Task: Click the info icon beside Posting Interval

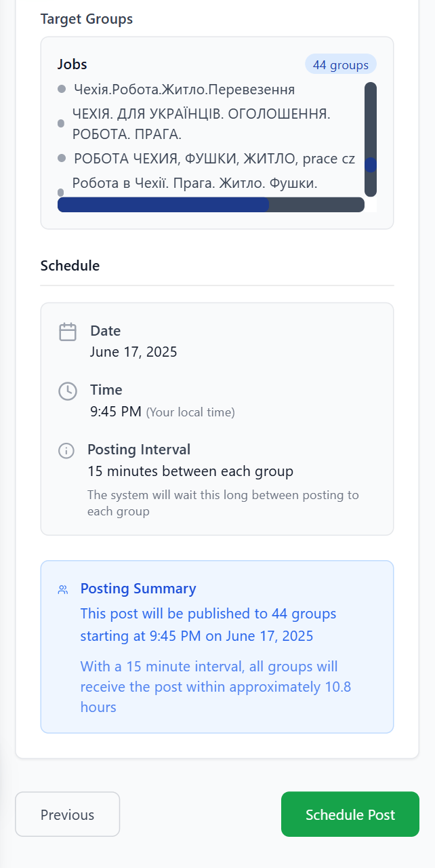Action: (66, 450)
